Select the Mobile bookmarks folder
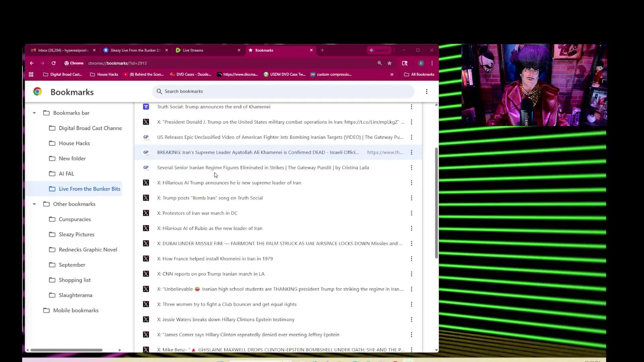Viewport: 644px width, 362px height. click(x=75, y=310)
